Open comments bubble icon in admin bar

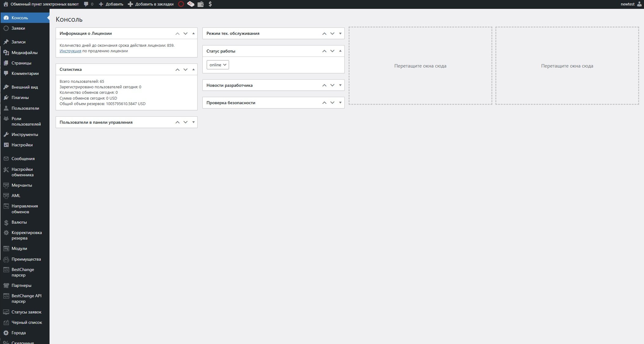pos(86,4)
